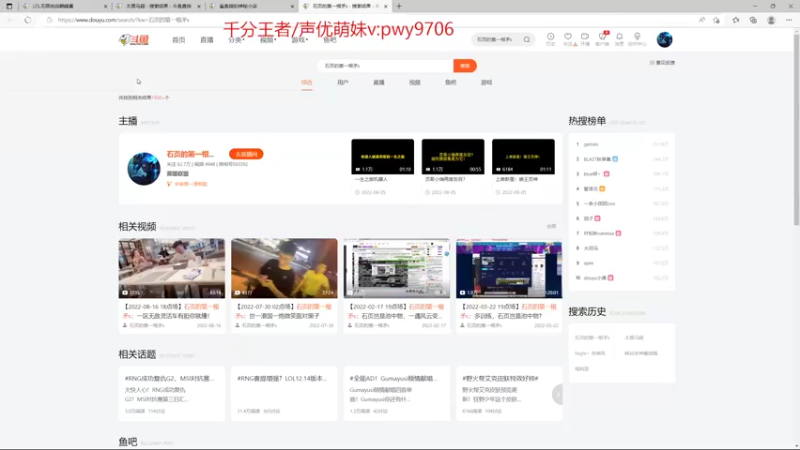Select the 鱼吧 results tab
Image resolution: width=800 pixels, height=450 pixels.
coord(451,83)
